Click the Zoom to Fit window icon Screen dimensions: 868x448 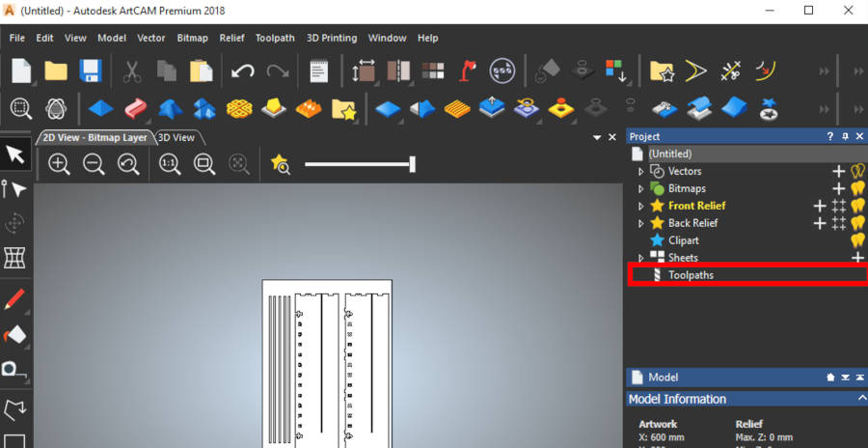point(204,164)
